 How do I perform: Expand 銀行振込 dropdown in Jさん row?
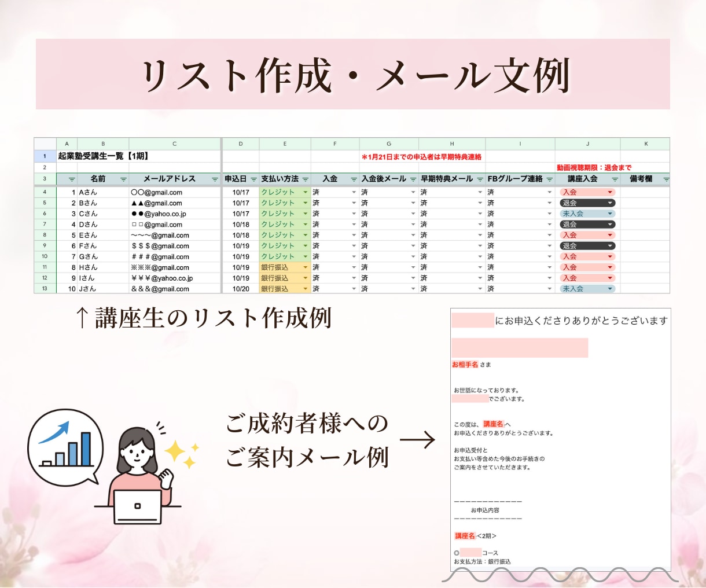306,289
